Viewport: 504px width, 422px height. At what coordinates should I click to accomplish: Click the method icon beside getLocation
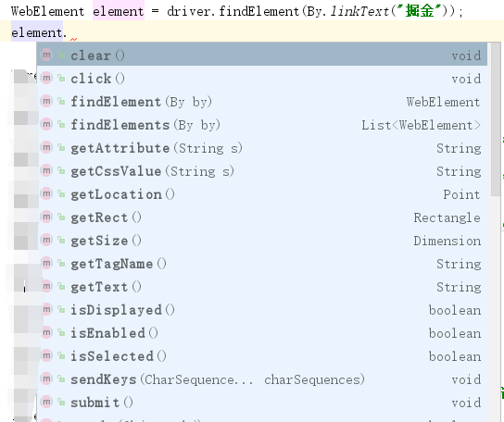coord(46,193)
